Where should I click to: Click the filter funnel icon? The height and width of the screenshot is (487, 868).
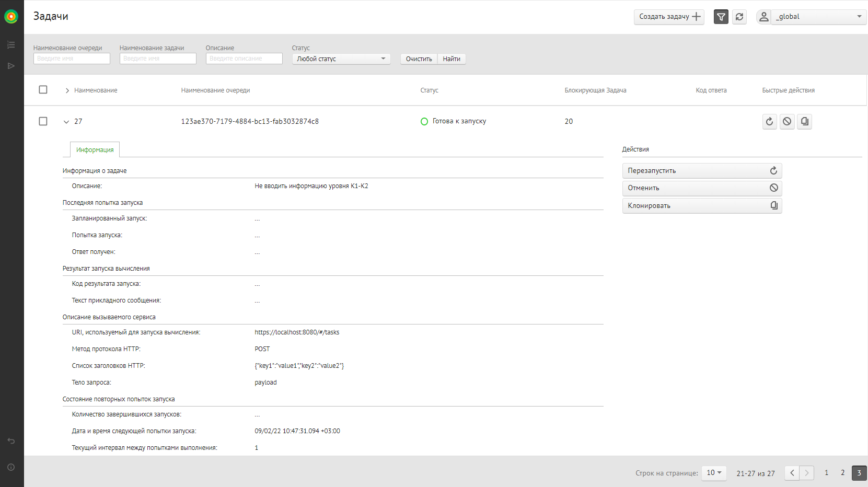[x=721, y=17]
